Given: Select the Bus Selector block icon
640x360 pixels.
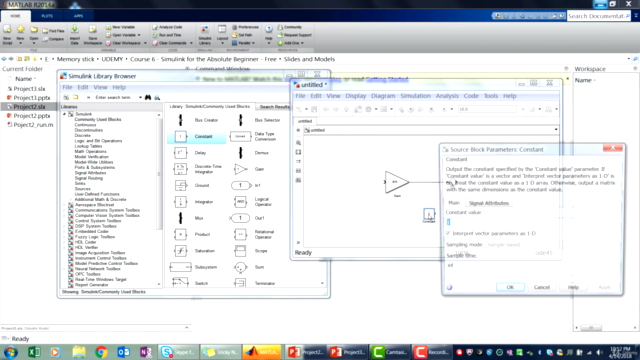Looking at the screenshot, I should coord(240,120).
